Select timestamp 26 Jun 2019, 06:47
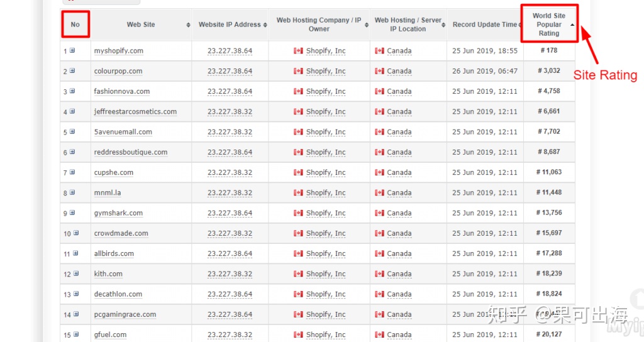The image size is (644, 342). tap(485, 71)
